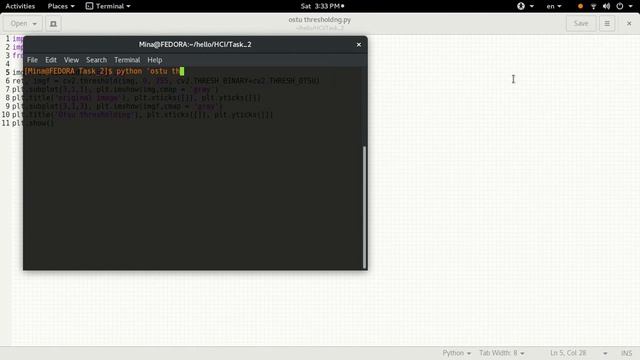Click the 'ostu thresholding.py' gedit title
The height and width of the screenshot is (360, 640).
coord(320,20)
